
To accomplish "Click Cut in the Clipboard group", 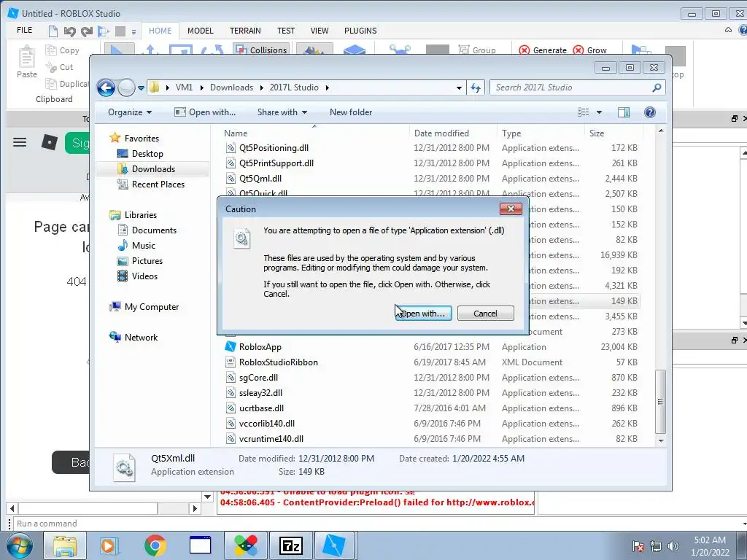I will 60,67.
